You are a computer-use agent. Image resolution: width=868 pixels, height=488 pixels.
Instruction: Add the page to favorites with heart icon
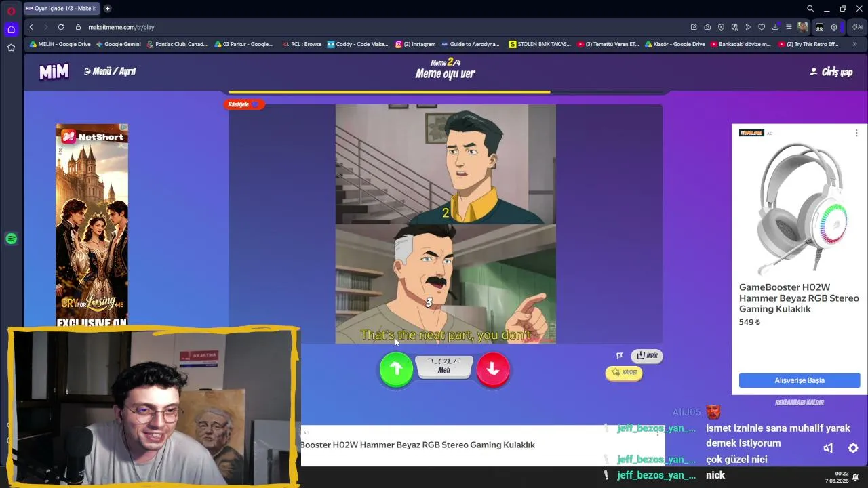(x=762, y=27)
